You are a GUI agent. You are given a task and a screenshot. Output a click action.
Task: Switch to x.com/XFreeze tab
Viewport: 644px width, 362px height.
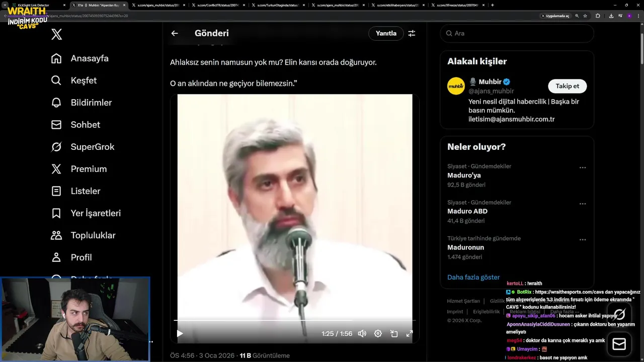point(457,5)
